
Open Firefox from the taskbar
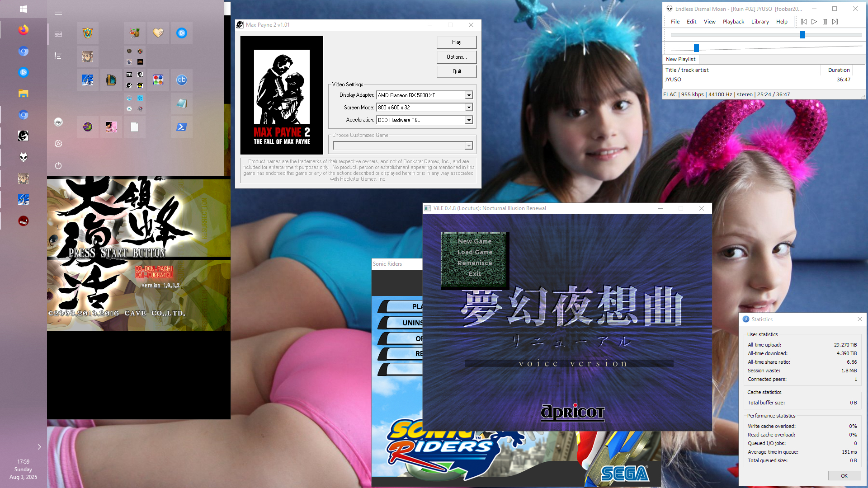coord(24,30)
